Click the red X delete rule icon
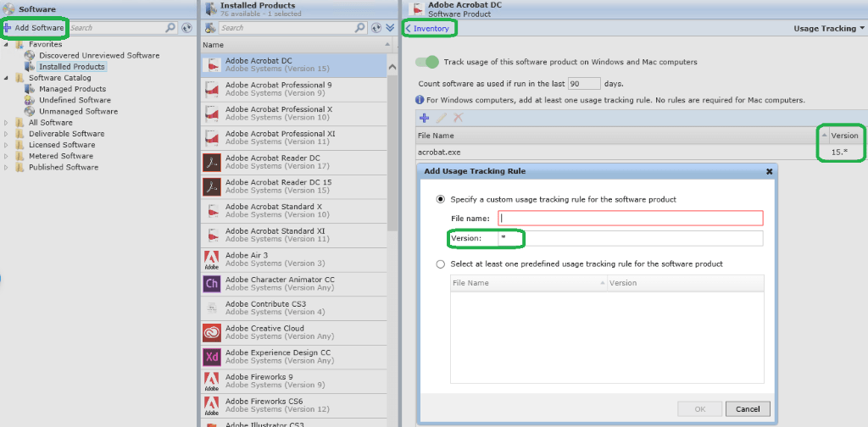Screen dimensions: 868x427 pyautogui.click(x=458, y=118)
